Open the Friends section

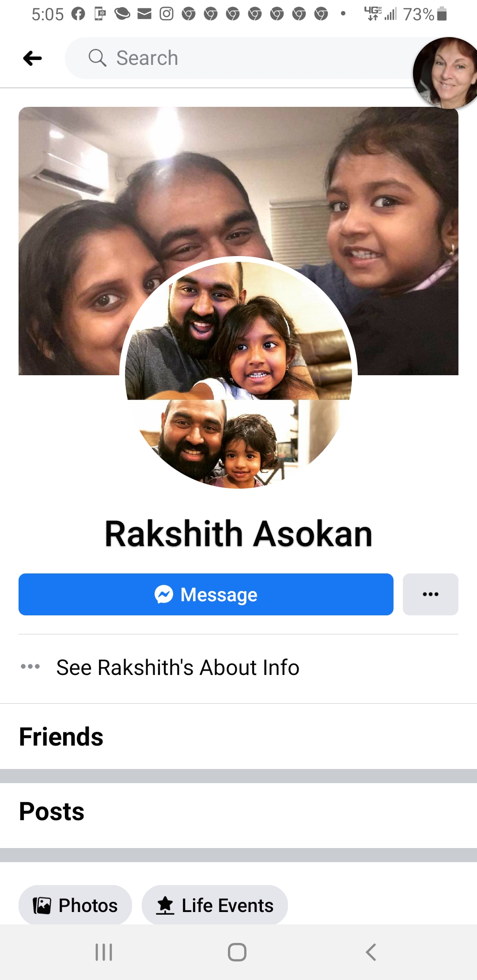(x=61, y=737)
